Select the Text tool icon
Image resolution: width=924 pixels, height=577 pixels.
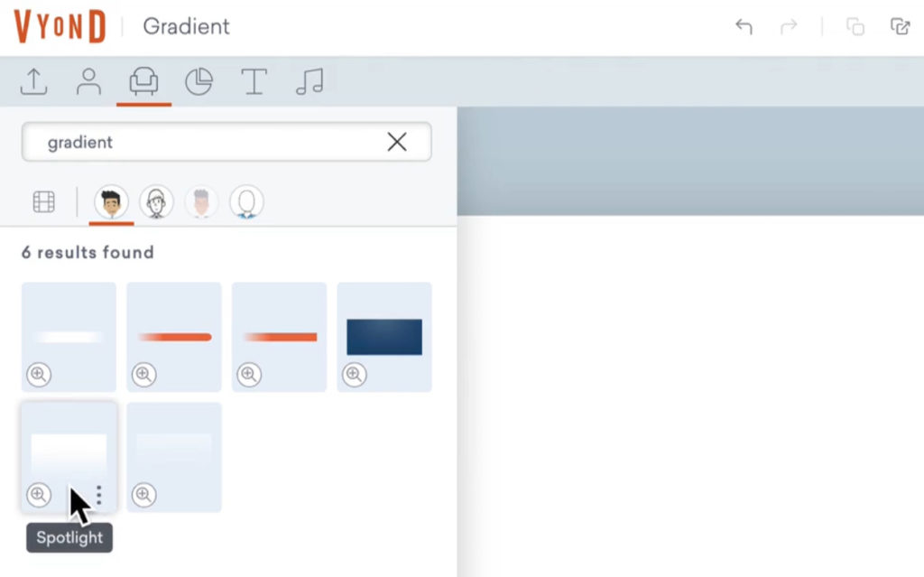254,81
